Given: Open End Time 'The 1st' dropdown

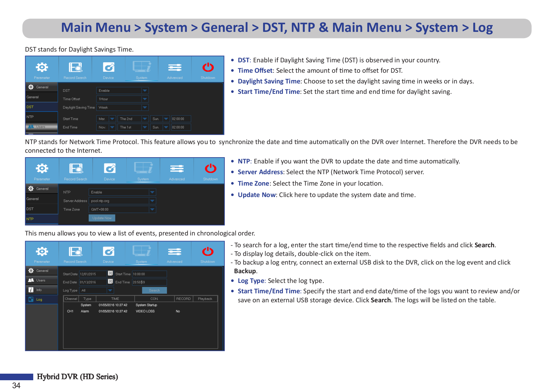Looking at the screenshot, I should 133,127.
